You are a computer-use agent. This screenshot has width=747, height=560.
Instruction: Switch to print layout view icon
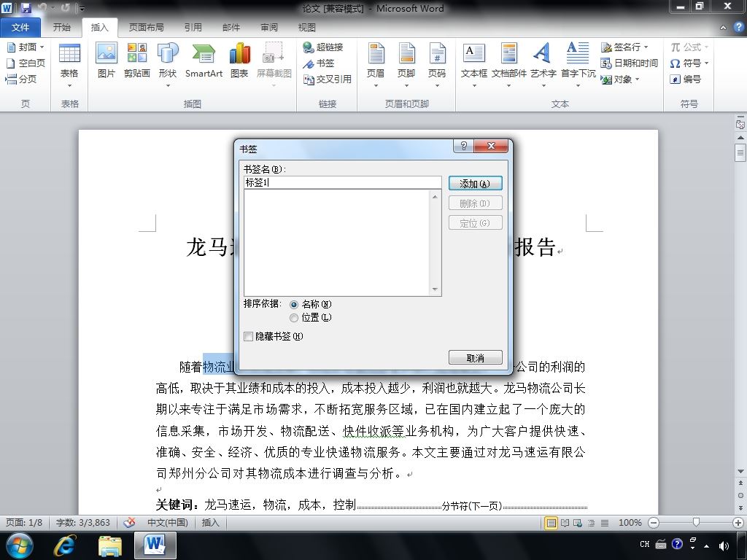(551, 523)
